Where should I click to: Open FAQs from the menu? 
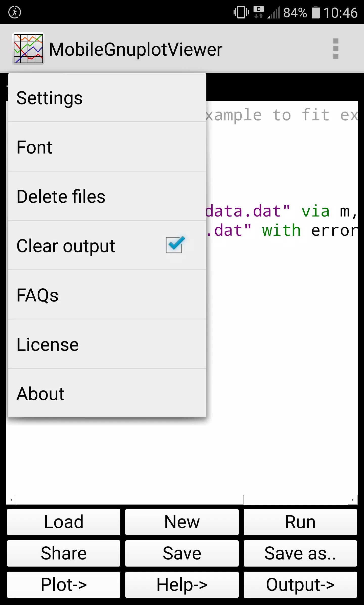coord(107,295)
